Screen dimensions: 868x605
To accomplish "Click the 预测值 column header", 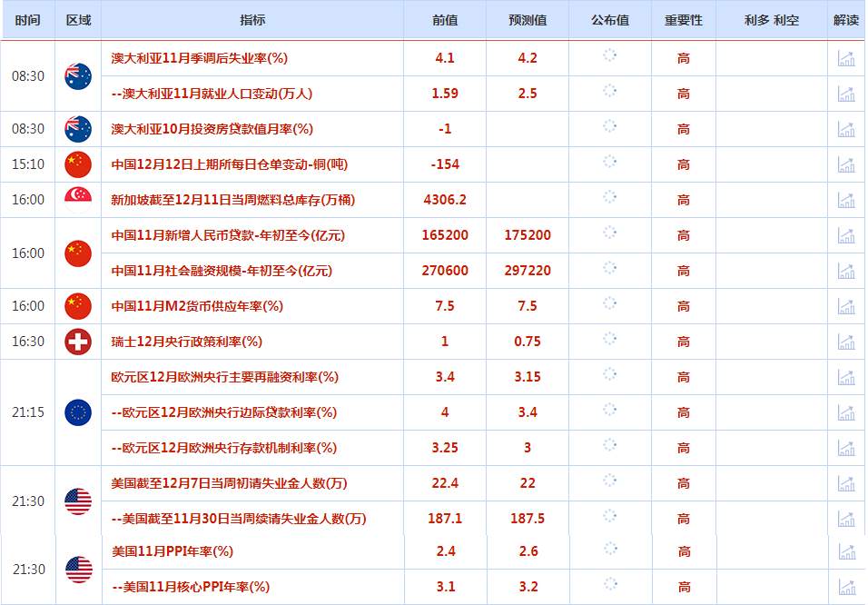I will 527,21.
